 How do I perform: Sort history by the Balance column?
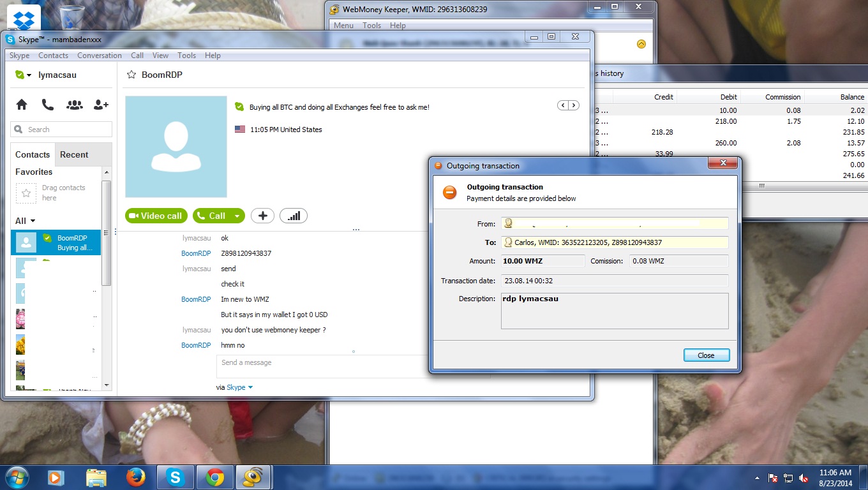click(x=836, y=97)
